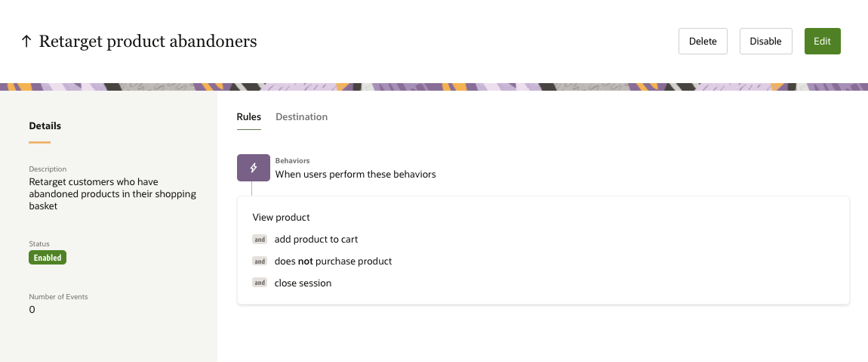
Task: Click 'When users perform these behaviors' heading
Action: click(356, 175)
